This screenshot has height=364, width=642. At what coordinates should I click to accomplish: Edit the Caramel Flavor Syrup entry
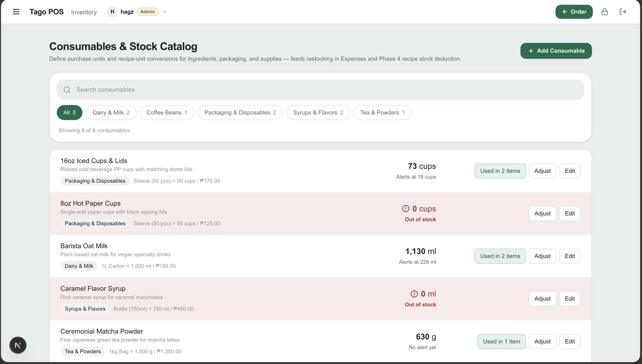click(x=570, y=299)
